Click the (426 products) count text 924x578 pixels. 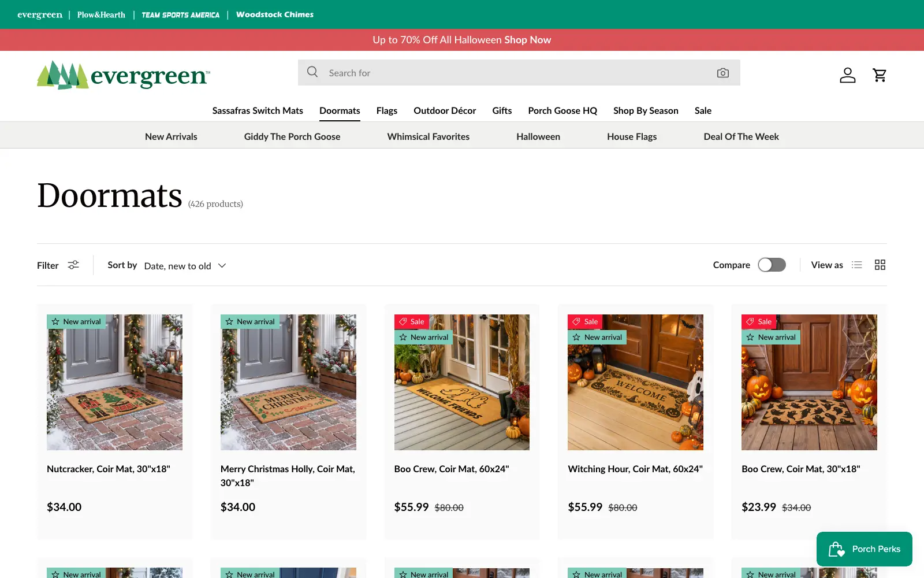click(x=215, y=204)
